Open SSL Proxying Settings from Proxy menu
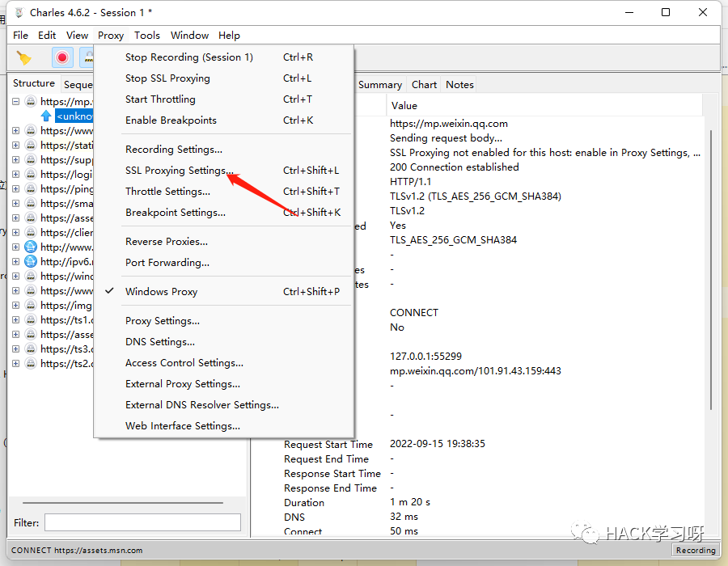Viewport: 728px width, 566px height. coord(223,171)
